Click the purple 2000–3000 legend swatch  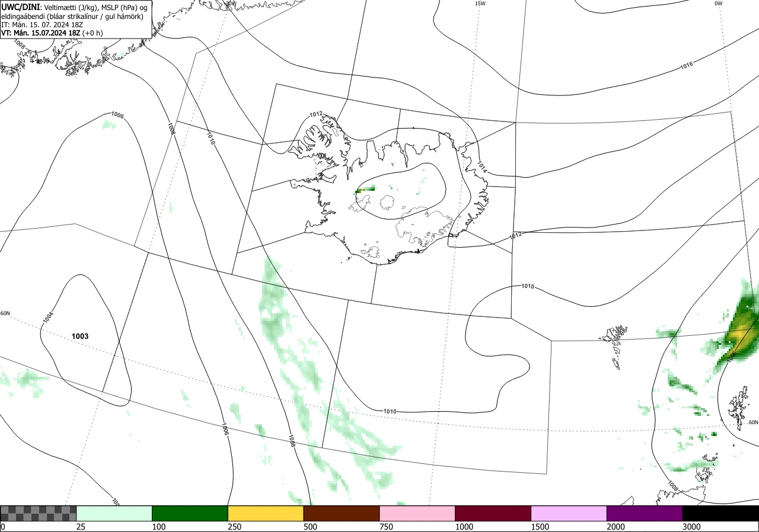[645, 513]
